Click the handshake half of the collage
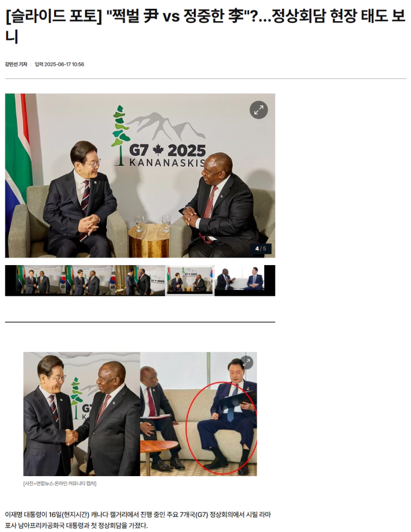 (x=82, y=414)
